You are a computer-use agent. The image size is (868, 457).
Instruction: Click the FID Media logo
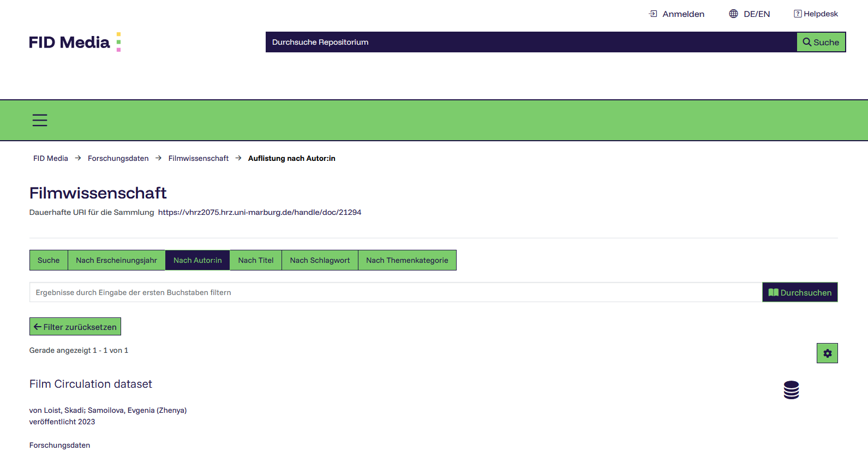(x=75, y=42)
